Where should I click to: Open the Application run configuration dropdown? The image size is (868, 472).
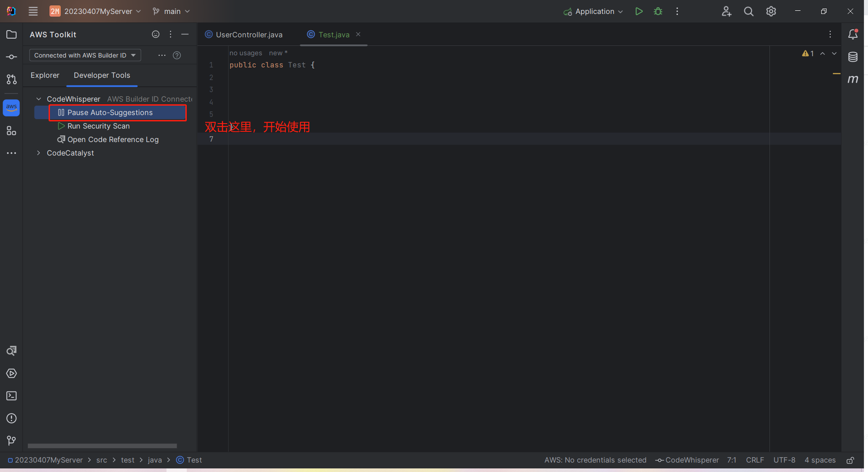[x=593, y=11]
